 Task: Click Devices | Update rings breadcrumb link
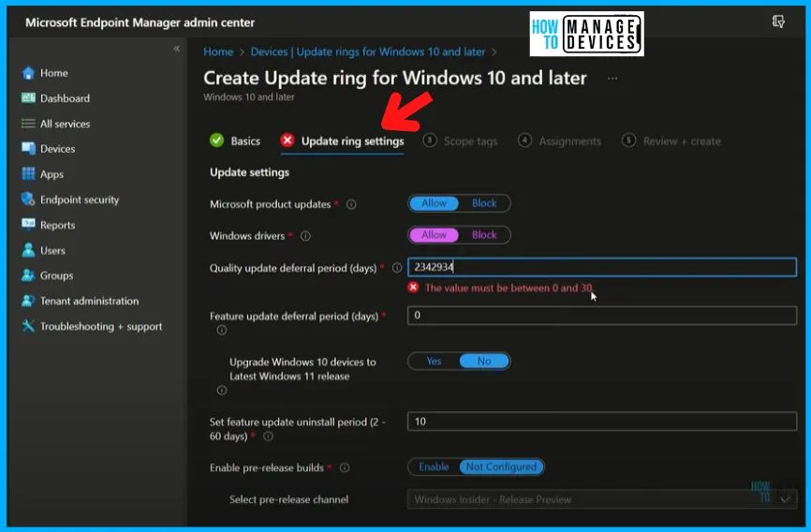(368, 52)
